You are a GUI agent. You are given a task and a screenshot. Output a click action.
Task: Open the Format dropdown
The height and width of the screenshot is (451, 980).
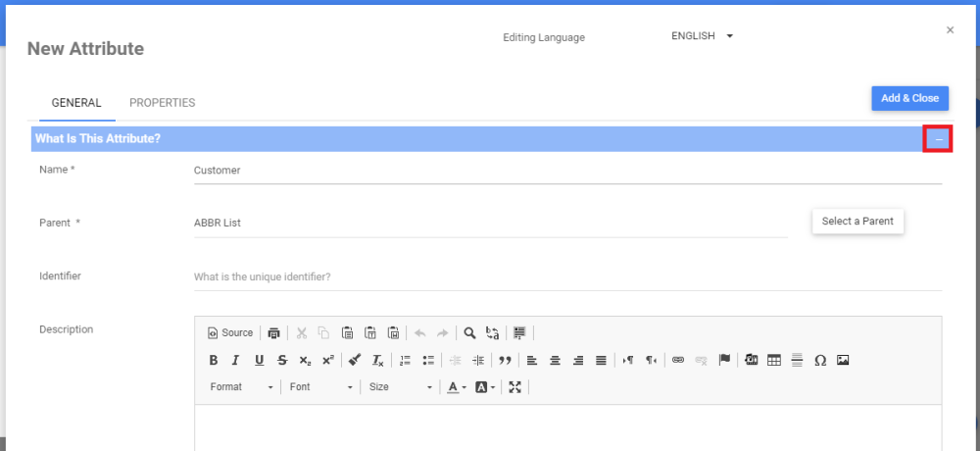click(x=241, y=387)
